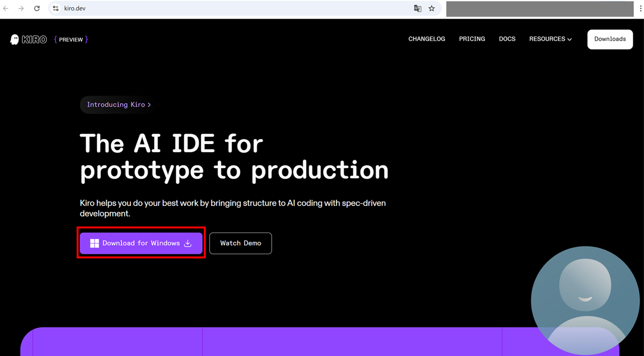Click the browser forward arrow
Image resolution: width=644 pixels, height=356 pixels.
point(21,9)
